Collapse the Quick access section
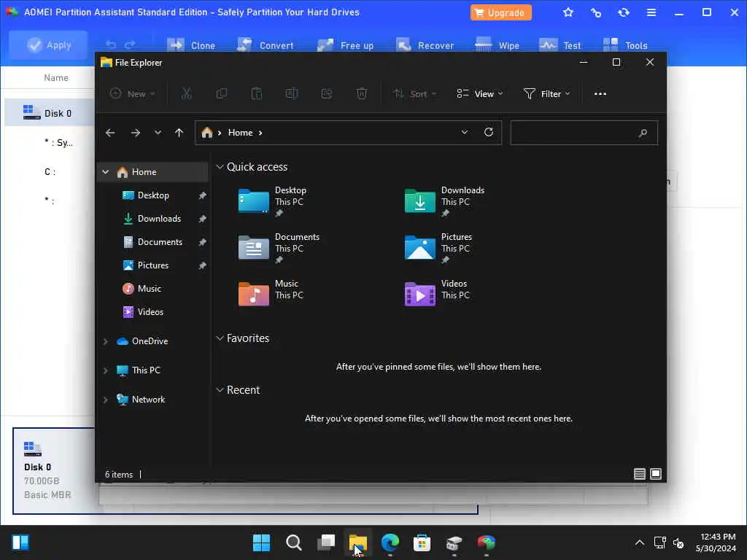Screen dimensions: 747x560 click(x=220, y=167)
